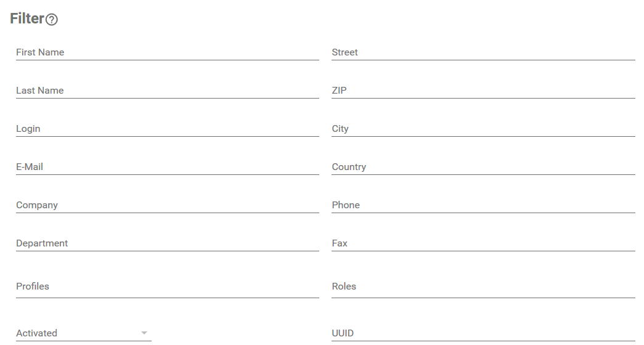Viewport: 644px width, 345px height.
Task: Focus the E-Mail input field
Action: (167, 167)
